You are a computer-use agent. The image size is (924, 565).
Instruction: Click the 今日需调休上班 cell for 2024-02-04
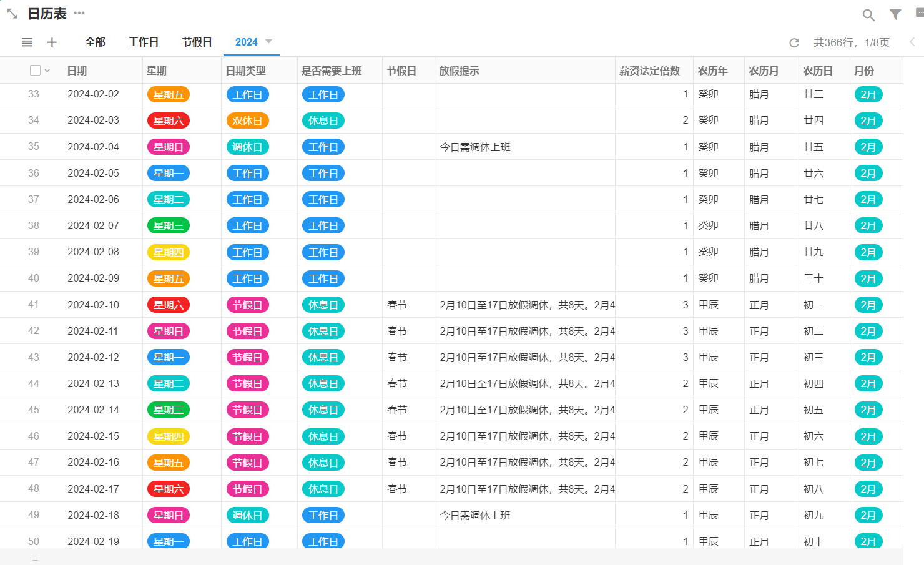(475, 147)
